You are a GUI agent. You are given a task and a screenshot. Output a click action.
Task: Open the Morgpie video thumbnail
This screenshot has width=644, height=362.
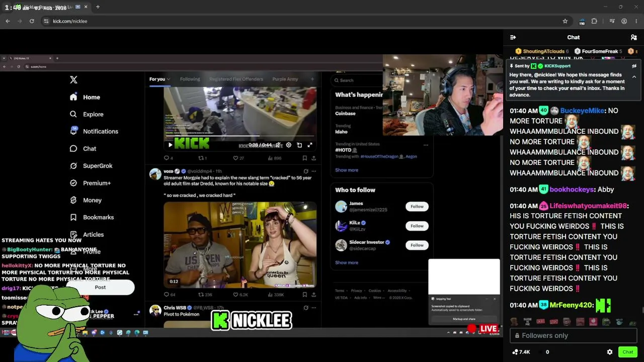click(x=240, y=245)
